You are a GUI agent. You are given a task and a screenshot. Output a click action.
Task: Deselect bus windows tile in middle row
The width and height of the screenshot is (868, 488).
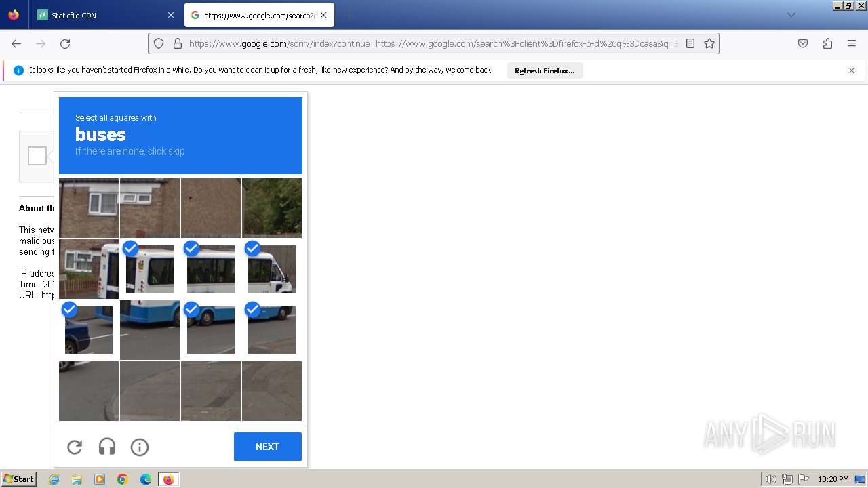tap(211, 269)
